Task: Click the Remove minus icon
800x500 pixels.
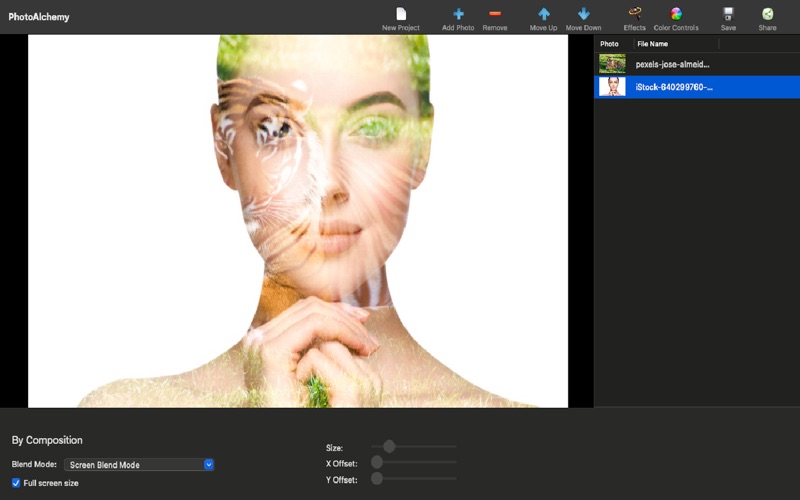Action: coord(495,14)
